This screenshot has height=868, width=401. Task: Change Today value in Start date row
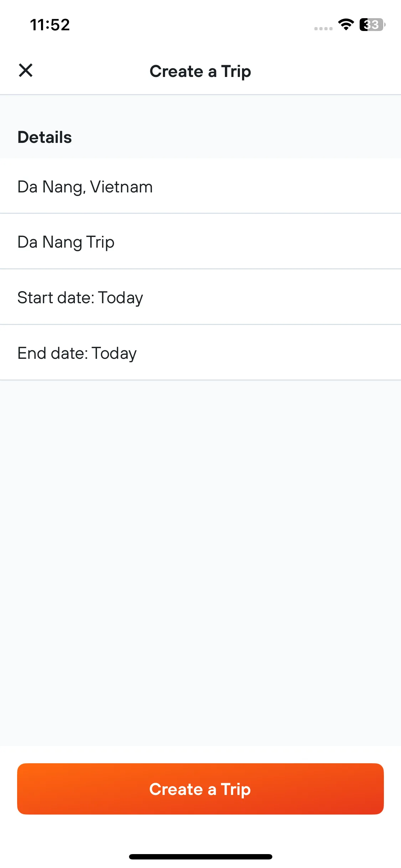coord(120,298)
